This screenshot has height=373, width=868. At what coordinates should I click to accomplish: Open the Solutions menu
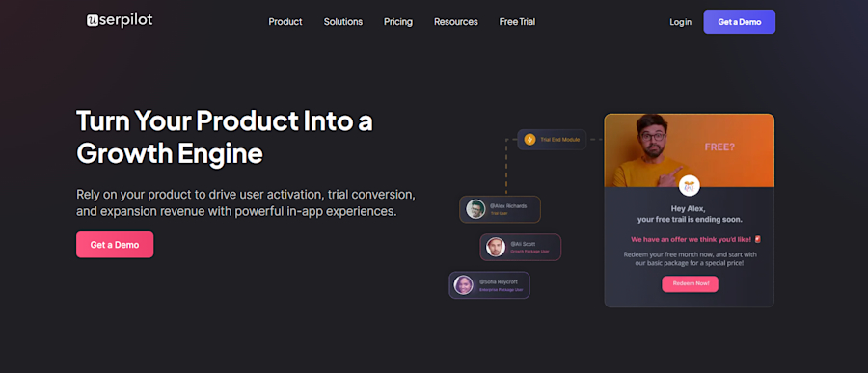tap(343, 22)
